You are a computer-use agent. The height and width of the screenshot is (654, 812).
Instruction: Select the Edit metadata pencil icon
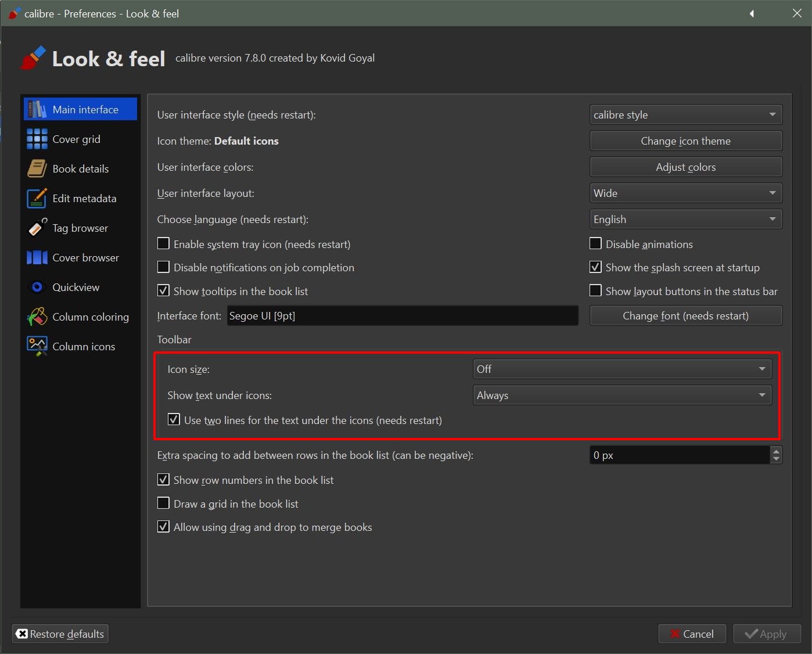pyautogui.click(x=37, y=199)
